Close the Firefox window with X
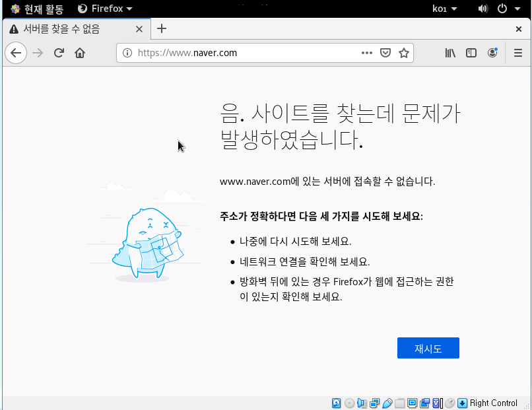Image resolution: width=532 pixels, height=410 pixels. pyautogui.click(x=518, y=29)
